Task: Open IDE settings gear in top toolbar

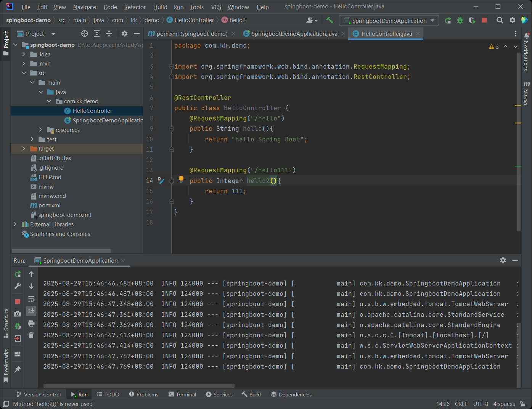Action: click(x=513, y=20)
